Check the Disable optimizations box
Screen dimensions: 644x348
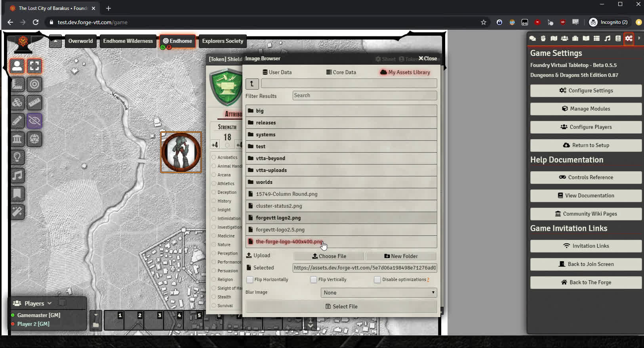coord(377,280)
